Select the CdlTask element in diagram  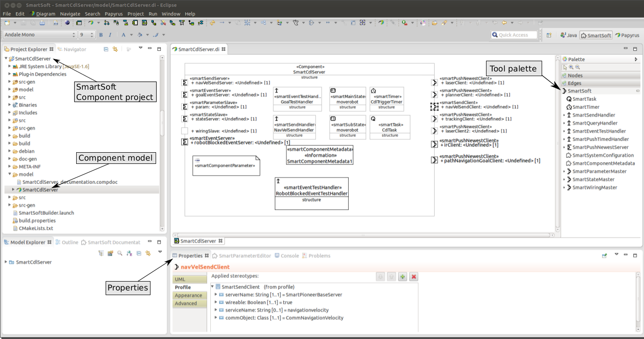[389, 127]
